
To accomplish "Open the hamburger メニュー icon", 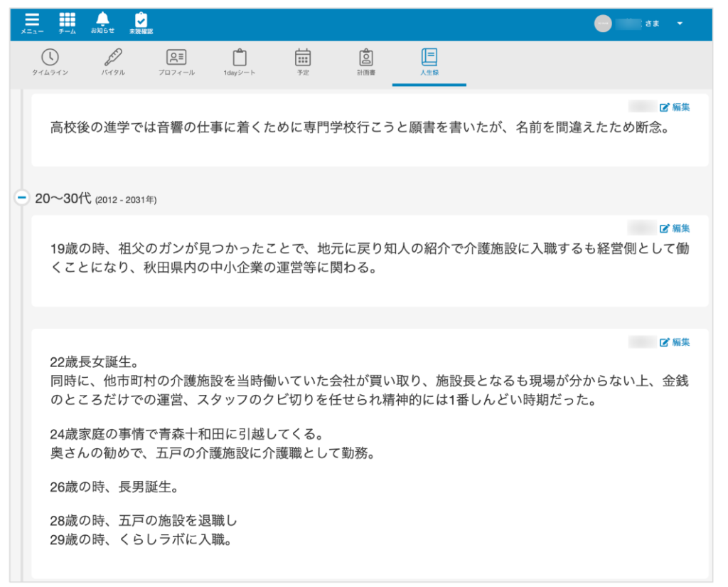I will (x=32, y=21).
